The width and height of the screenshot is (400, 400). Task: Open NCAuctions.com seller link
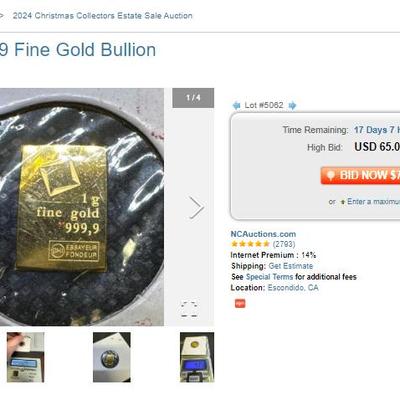tap(263, 234)
